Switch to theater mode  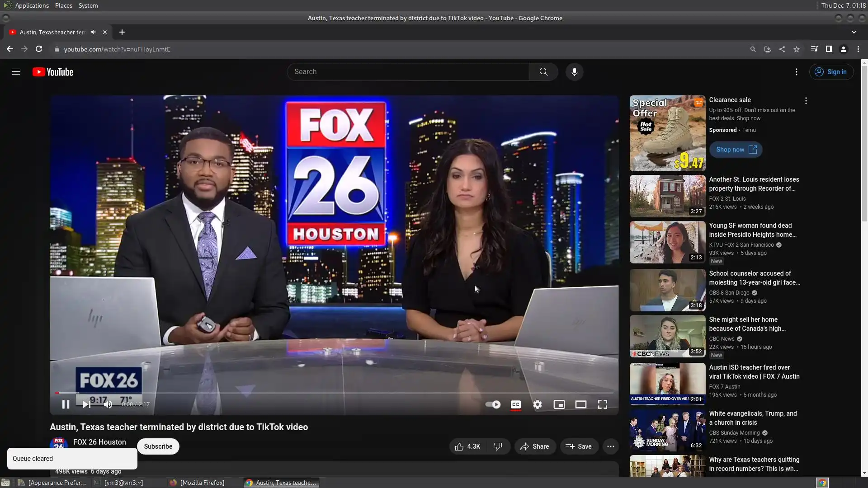pos(580,404)
